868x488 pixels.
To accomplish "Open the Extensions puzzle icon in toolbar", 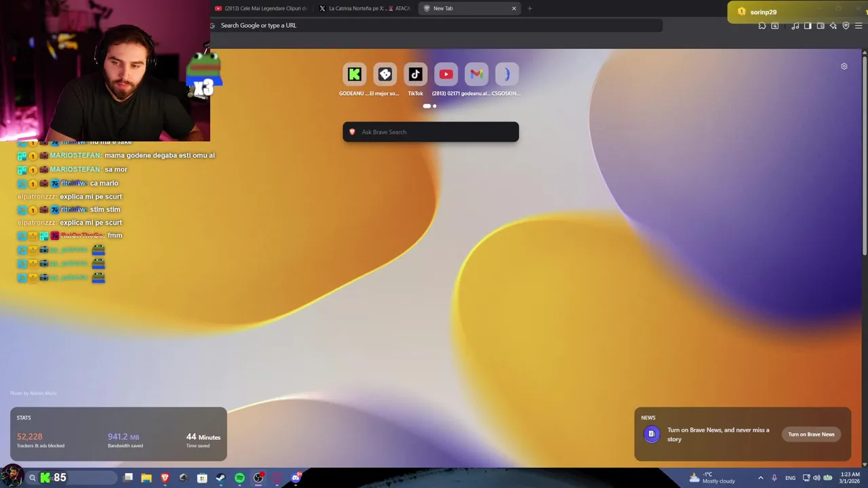I will (762, 26).
